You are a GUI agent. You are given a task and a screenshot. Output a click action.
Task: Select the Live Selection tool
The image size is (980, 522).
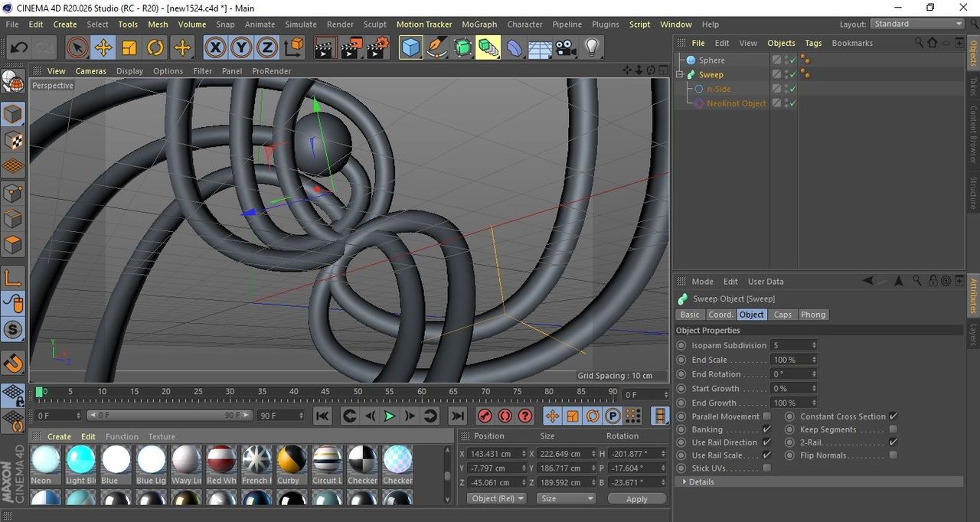[77, 48]
